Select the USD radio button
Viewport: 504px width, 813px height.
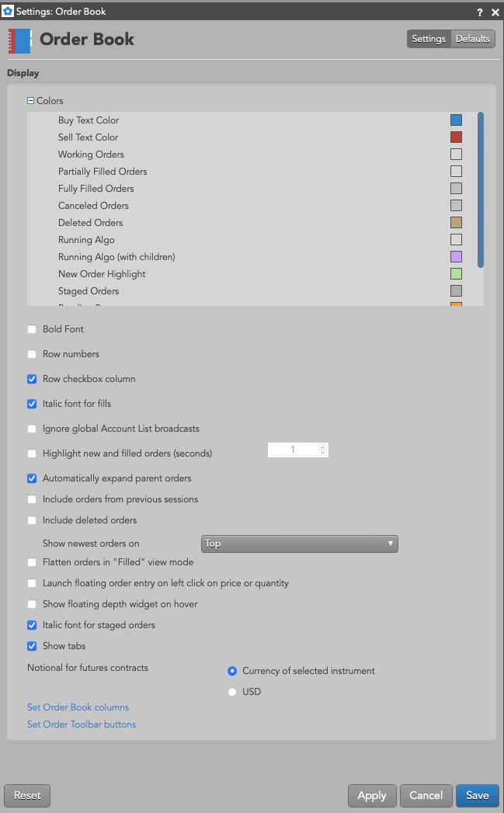232,692
